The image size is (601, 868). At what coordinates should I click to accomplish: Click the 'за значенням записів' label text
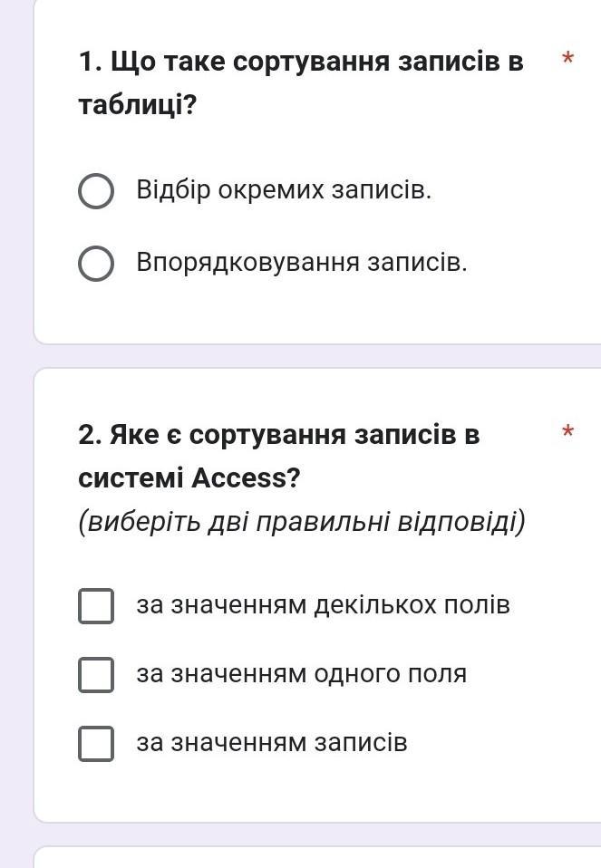(x=271, y=742)
